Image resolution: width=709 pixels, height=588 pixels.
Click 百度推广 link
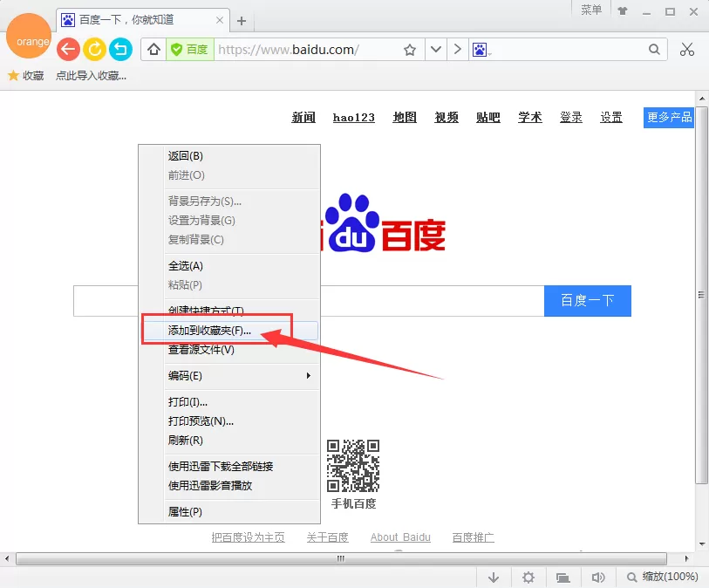(x=473, y=537)
